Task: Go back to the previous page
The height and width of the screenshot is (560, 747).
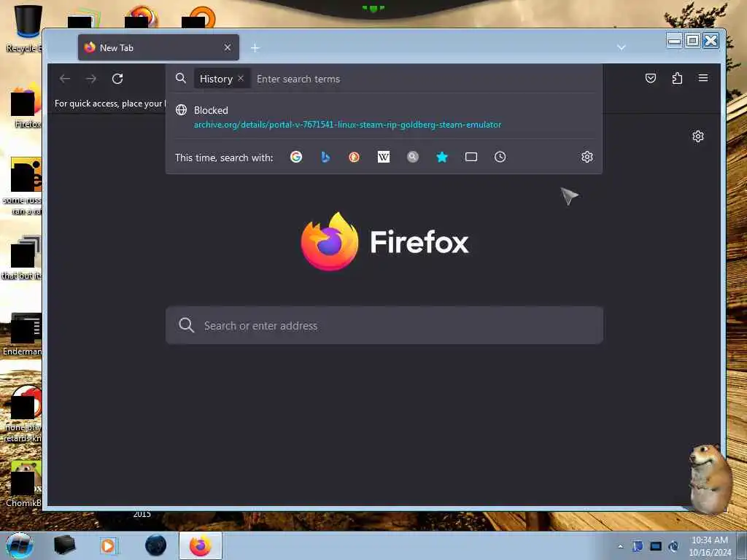Action: tap(65, 79)
